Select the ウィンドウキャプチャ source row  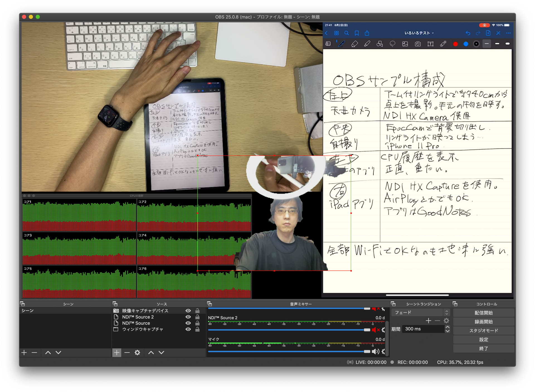point(159,329)
